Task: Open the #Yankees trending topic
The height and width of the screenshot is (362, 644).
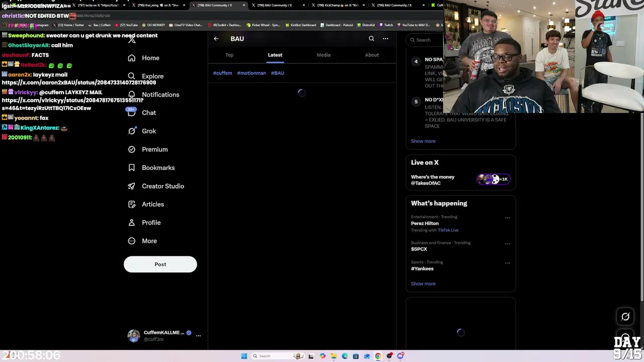Action: [422, 269]
